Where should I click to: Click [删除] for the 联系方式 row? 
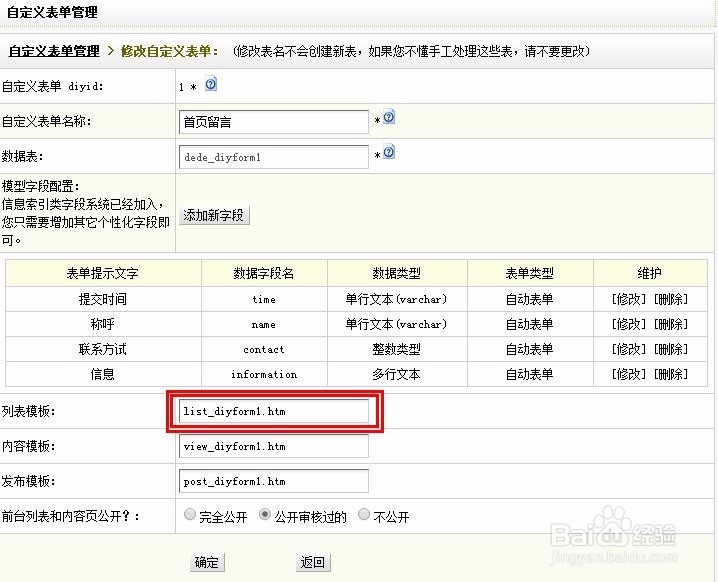[x=671, y=349]
